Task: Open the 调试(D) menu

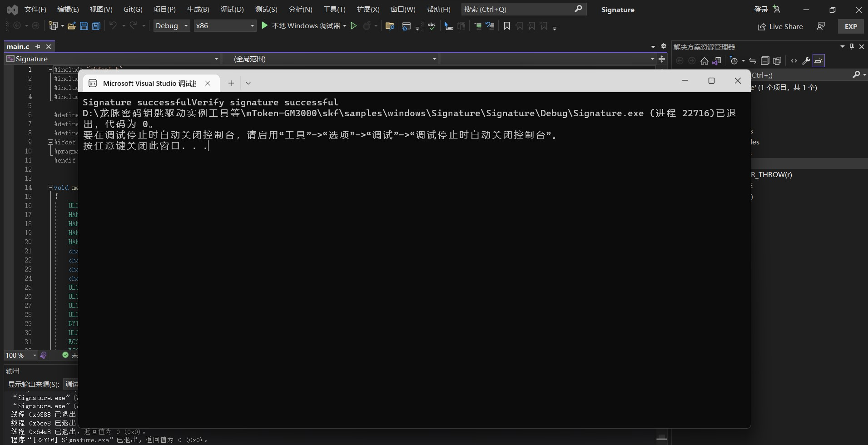Action: 232,10
